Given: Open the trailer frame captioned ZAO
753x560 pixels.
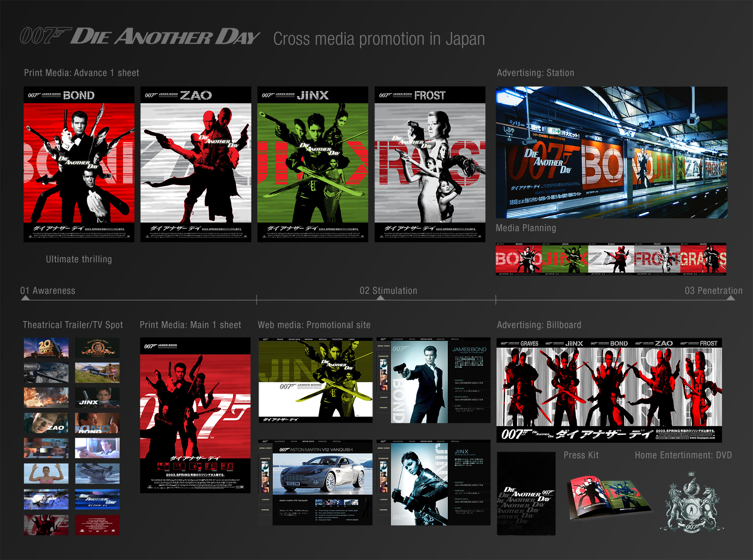Looking at the screenshot, I should click(x=46, y=423).
